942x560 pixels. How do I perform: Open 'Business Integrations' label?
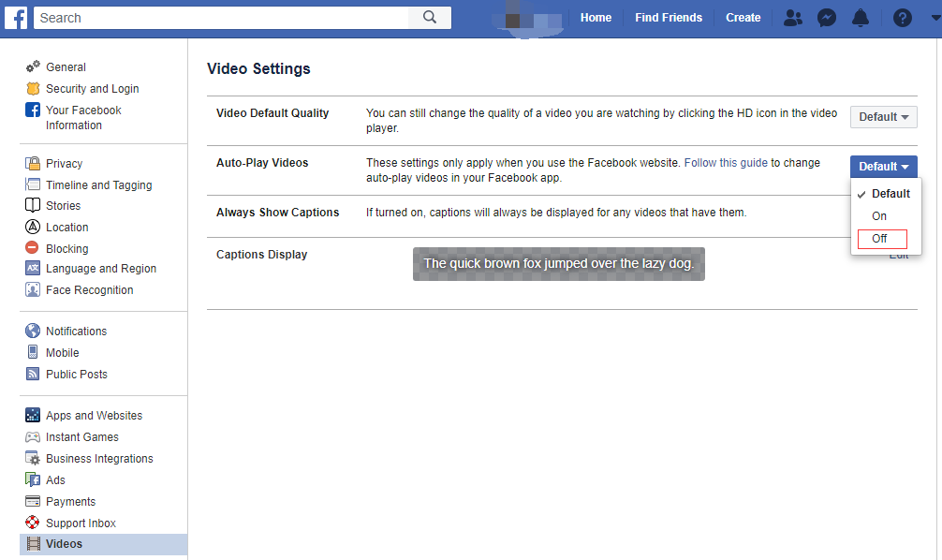point(100,459)
